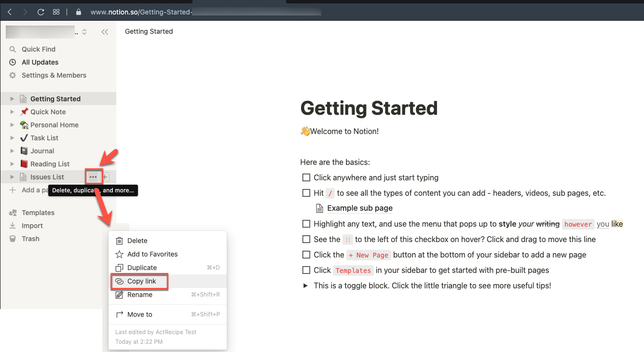Click the Issues List document icon
The height and width of the screenshot is (352, 644).
[x=23, y=177]
